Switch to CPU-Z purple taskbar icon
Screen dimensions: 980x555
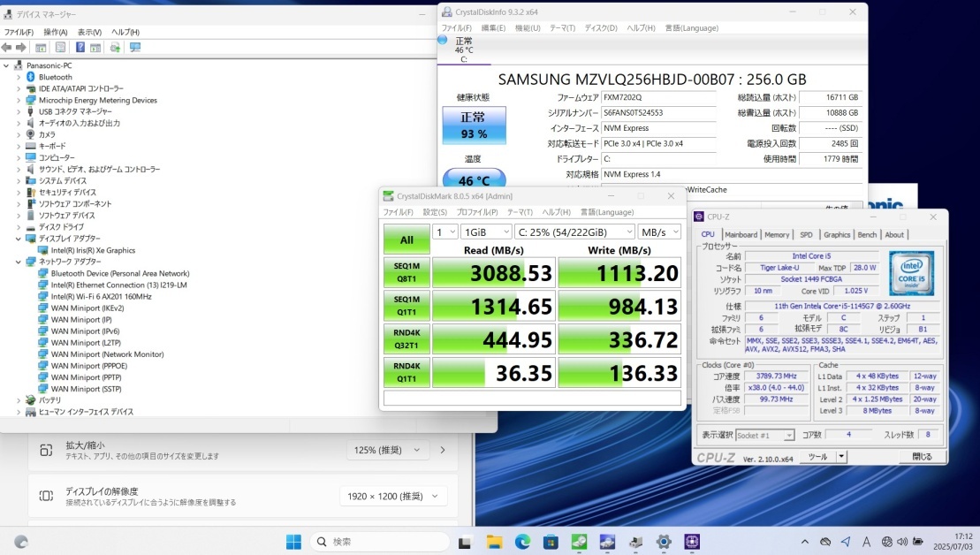tap(692, 542)
